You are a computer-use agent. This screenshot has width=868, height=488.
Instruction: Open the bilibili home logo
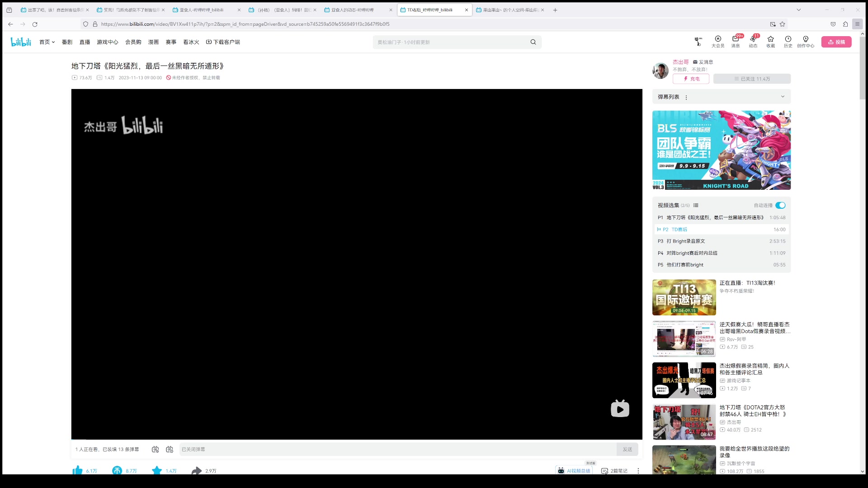[21, 42]
